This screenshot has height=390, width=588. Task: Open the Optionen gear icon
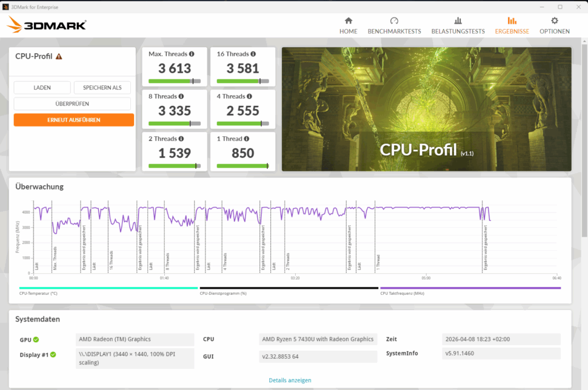[555, 21]
